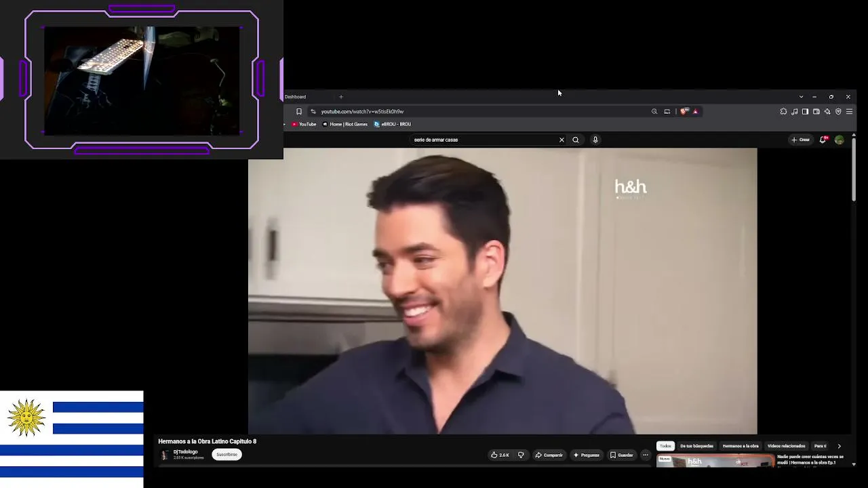
Task: Open the DjTodologo channel name link
Action: 186,452
